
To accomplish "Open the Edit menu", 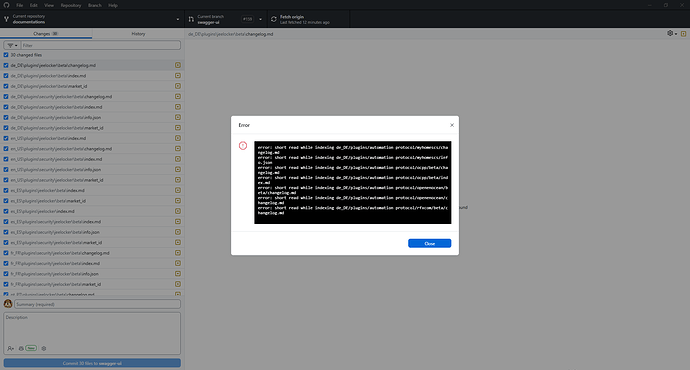I will click(34, 5).
